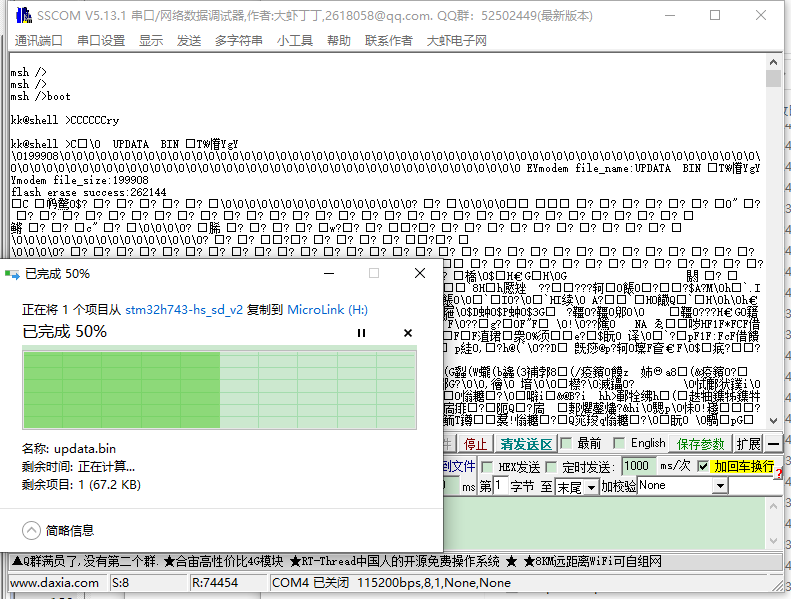
Task: Click the 清发送区 button
Action: pyautogui.click(x=526, y=444)
